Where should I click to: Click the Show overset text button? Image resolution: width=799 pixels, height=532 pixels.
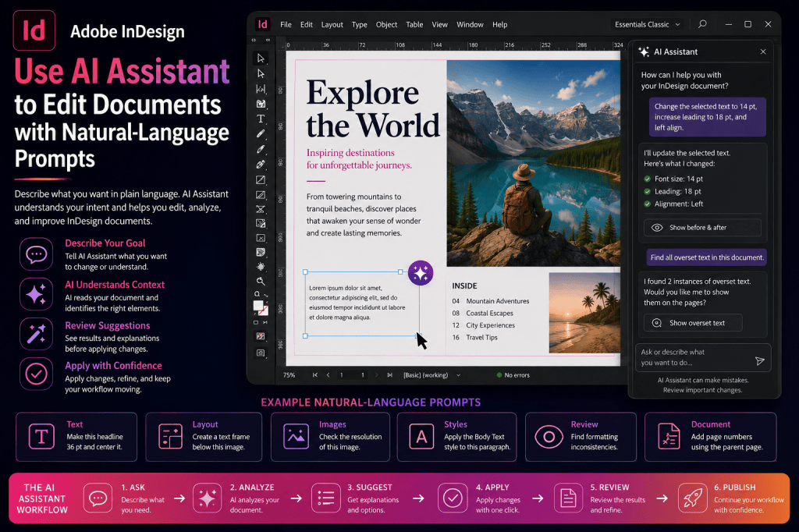tap(693, 323)
